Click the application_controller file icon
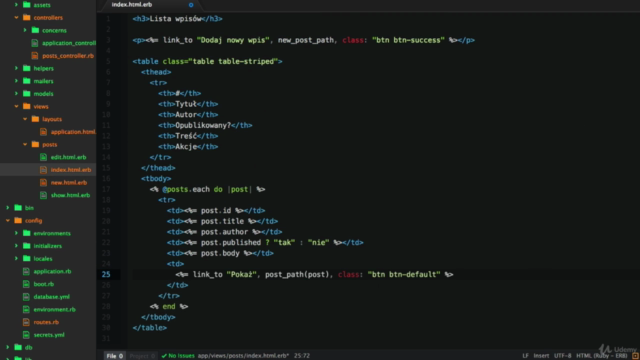The width and height of the screenshot is (640, 360). (x=35, y=43)
